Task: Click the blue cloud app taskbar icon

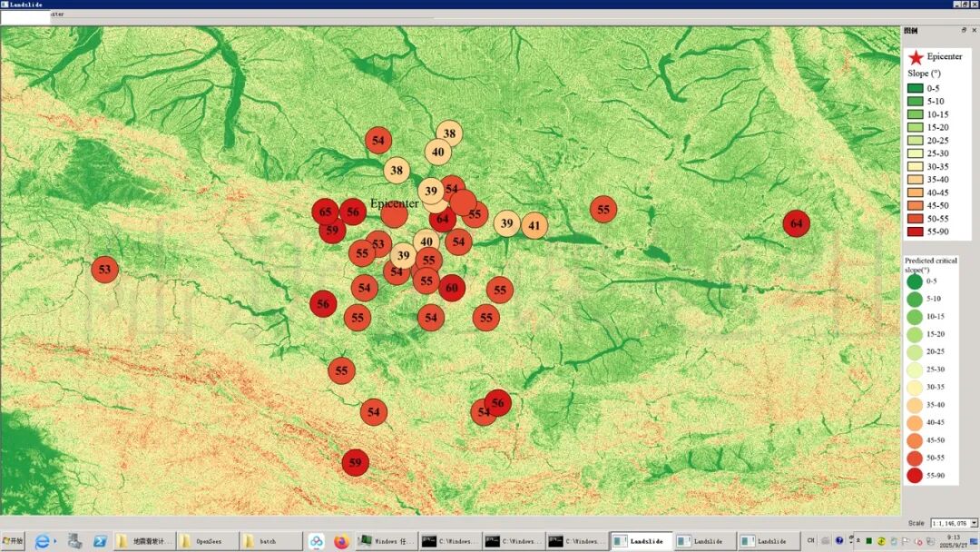Action: point(316,541)
